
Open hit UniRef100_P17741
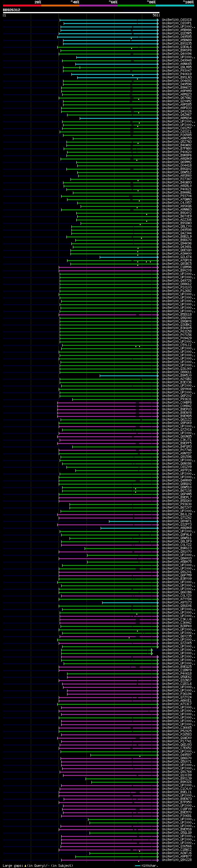tap(177, 741)
